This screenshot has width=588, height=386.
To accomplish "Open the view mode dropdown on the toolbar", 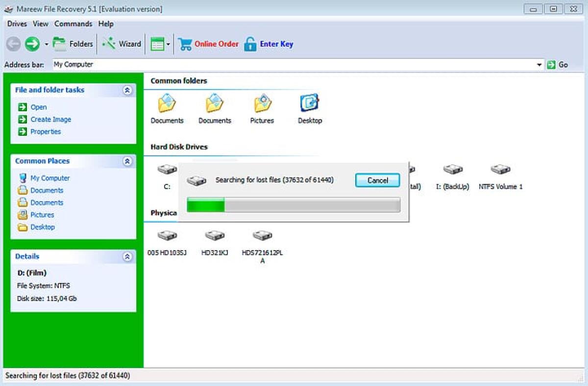I will (169, 44).
